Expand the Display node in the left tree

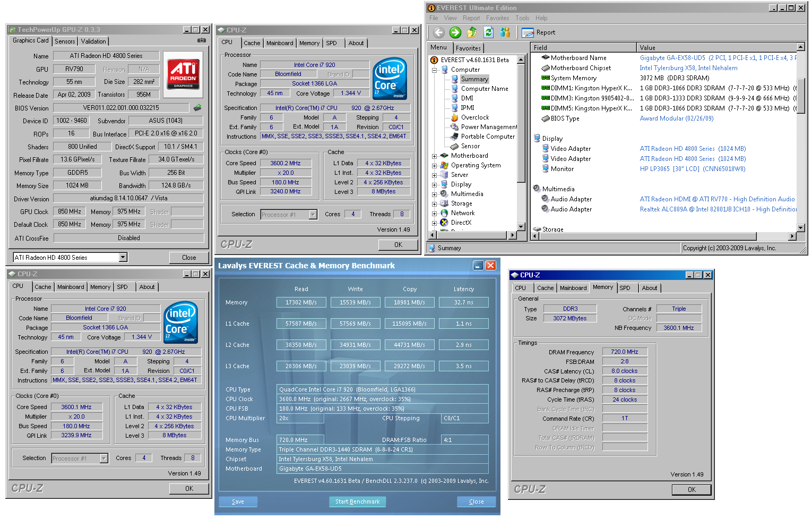435,185
